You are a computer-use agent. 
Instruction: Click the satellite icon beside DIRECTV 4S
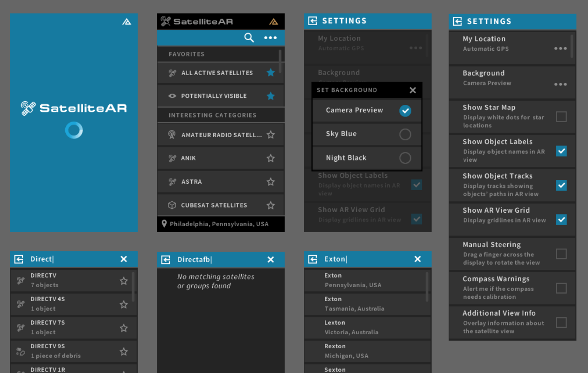pyautogui.click(x=21, y=304)
